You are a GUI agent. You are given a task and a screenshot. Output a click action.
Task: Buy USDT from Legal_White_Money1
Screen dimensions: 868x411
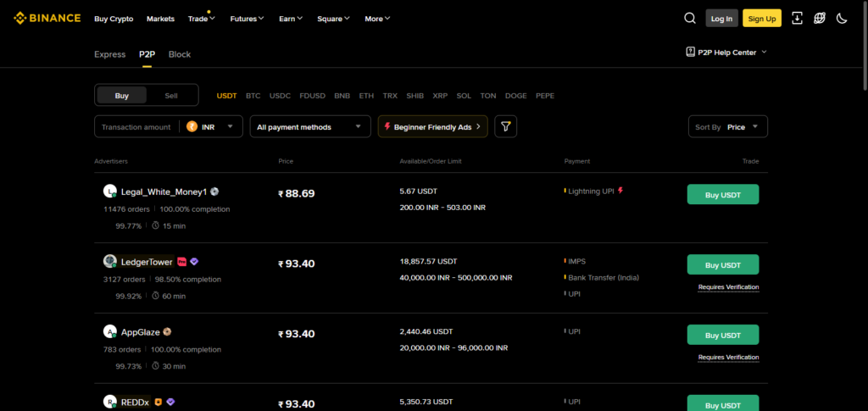(723, 195)
